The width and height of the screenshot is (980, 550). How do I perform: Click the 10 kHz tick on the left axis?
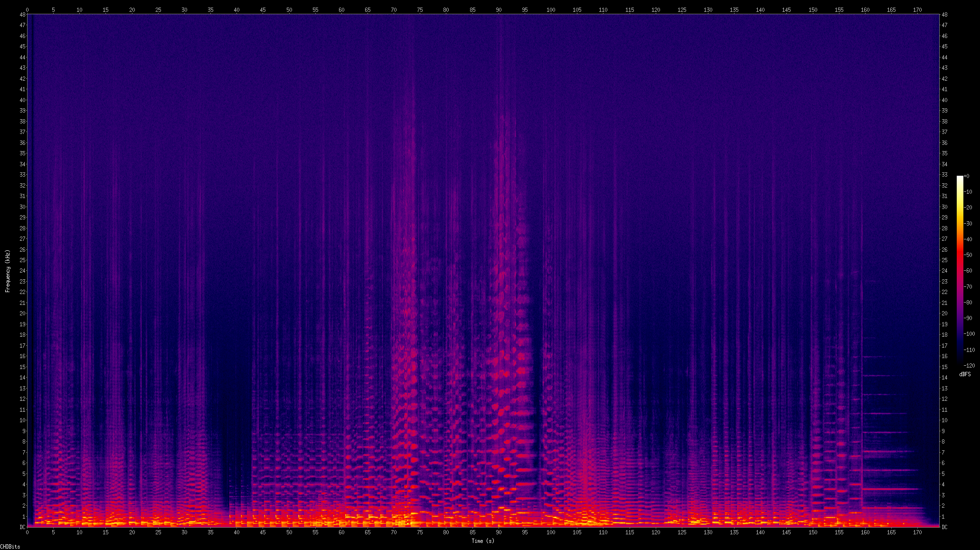click(22, 420)
